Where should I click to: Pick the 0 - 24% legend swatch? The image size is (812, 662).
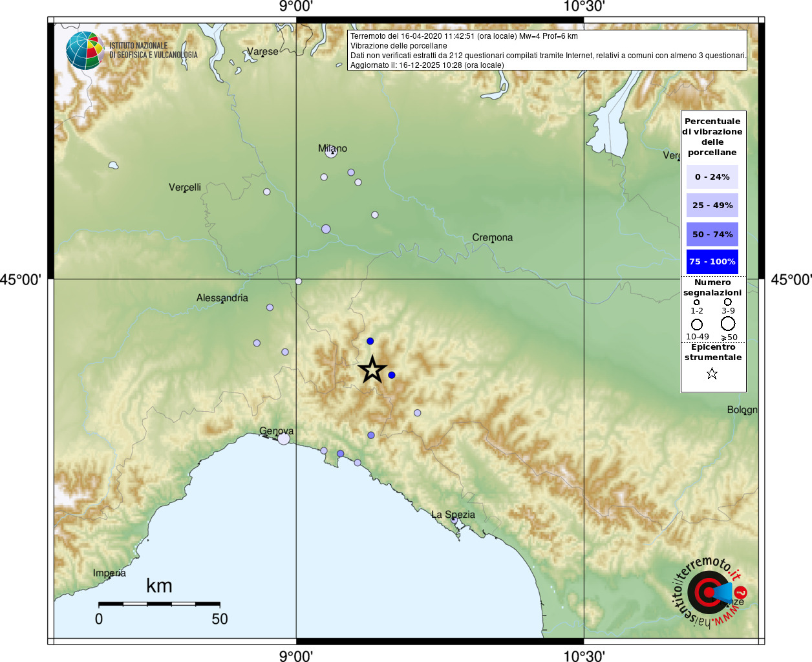(712, 176)
